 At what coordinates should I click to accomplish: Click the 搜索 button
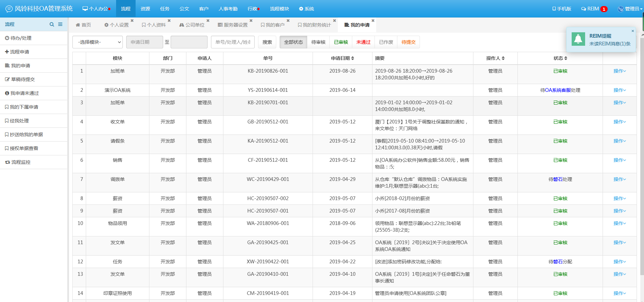click(267, 42)
